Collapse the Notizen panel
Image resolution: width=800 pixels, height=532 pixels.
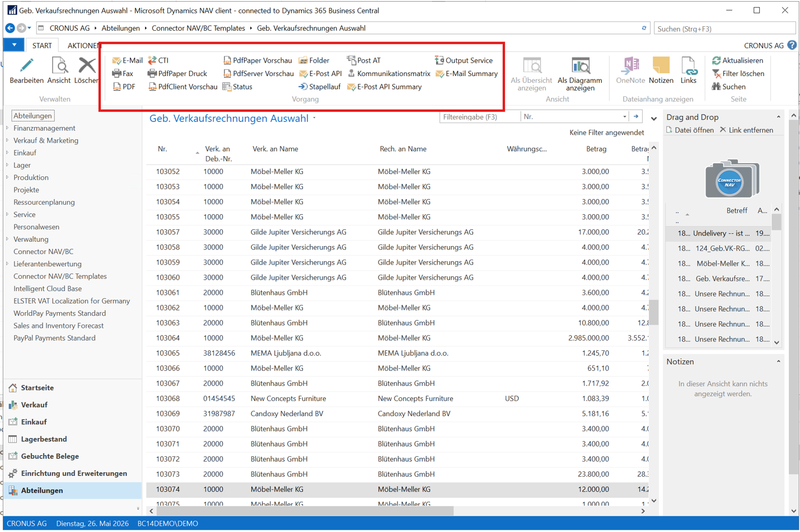pos(778,362)
